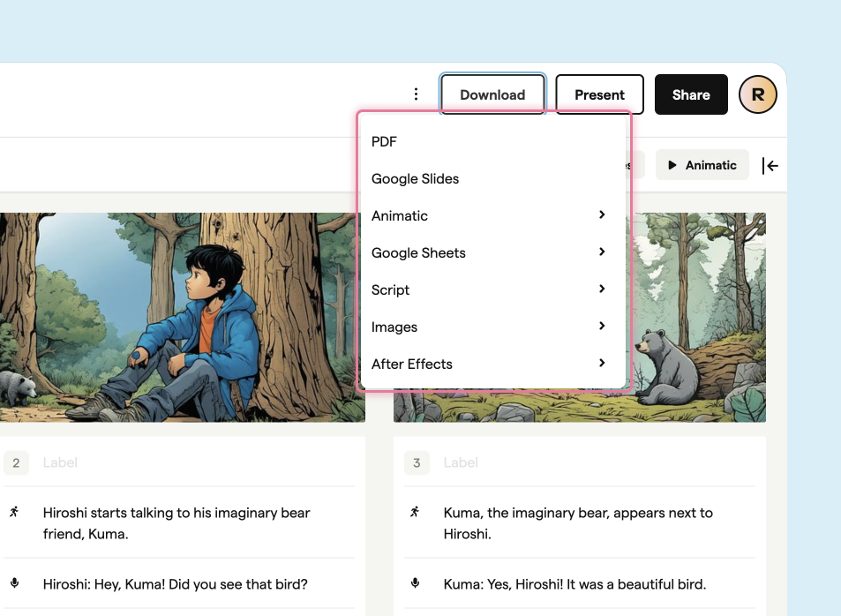Click the action icon beside Hiroshi starts talking

pos(14,512)
